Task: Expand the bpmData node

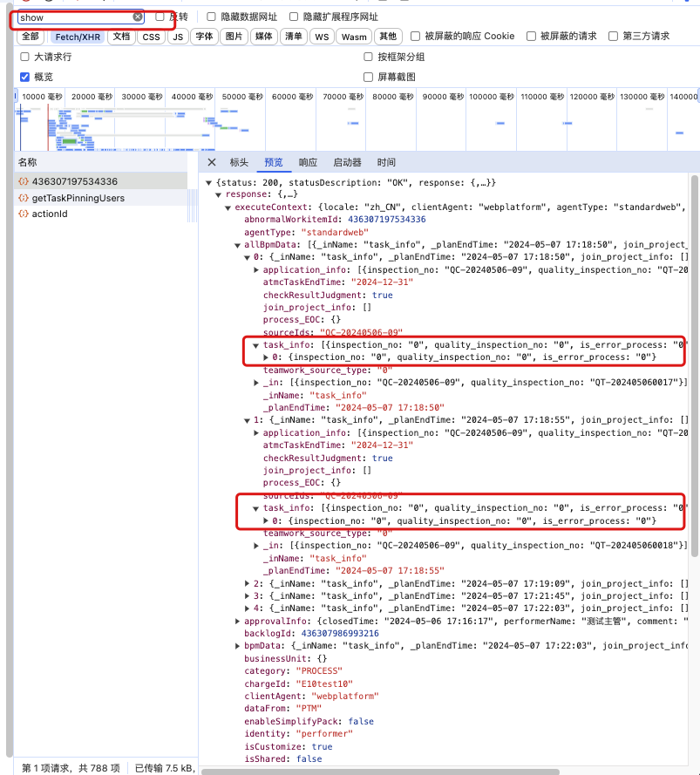Action: pos(237,645)
